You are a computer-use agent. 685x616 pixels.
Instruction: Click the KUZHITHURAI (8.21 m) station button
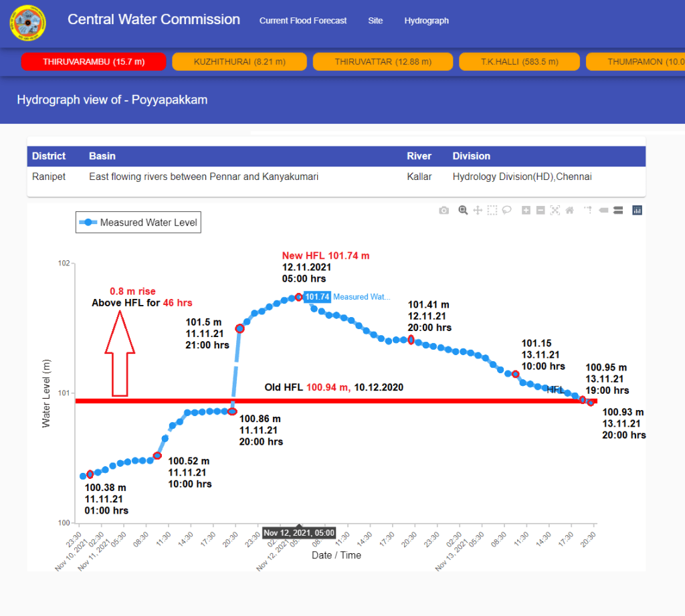(239, 62)
